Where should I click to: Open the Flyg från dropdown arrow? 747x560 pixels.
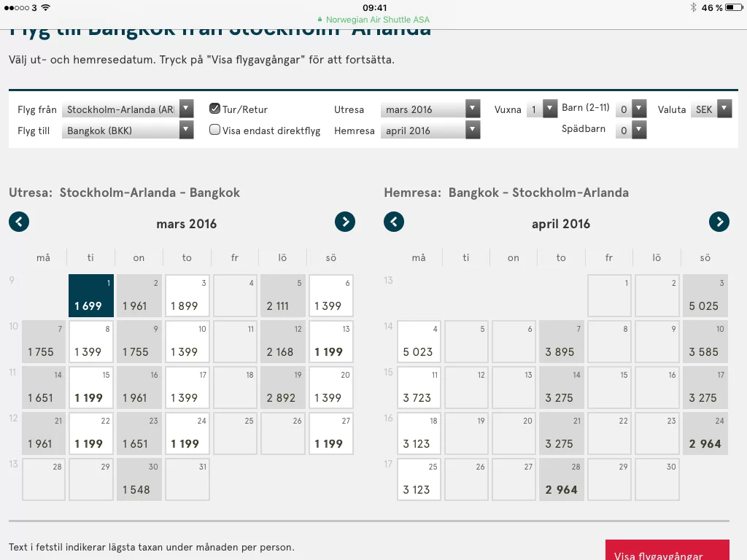pyautogui.click(x=185, y=109)
